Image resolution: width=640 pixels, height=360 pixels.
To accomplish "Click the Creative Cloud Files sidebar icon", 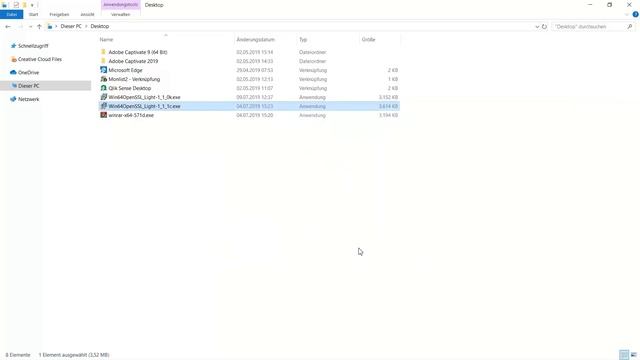I will point(13,59).
